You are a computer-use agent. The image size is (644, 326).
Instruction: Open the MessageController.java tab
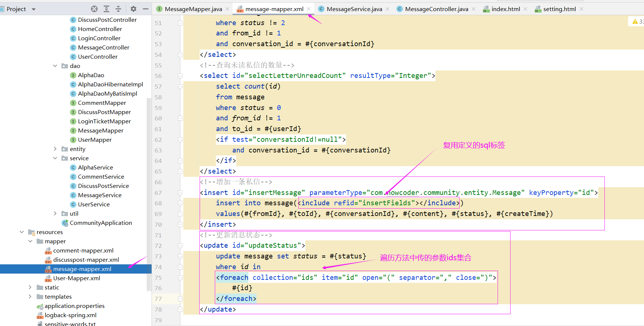pos(437,9)
